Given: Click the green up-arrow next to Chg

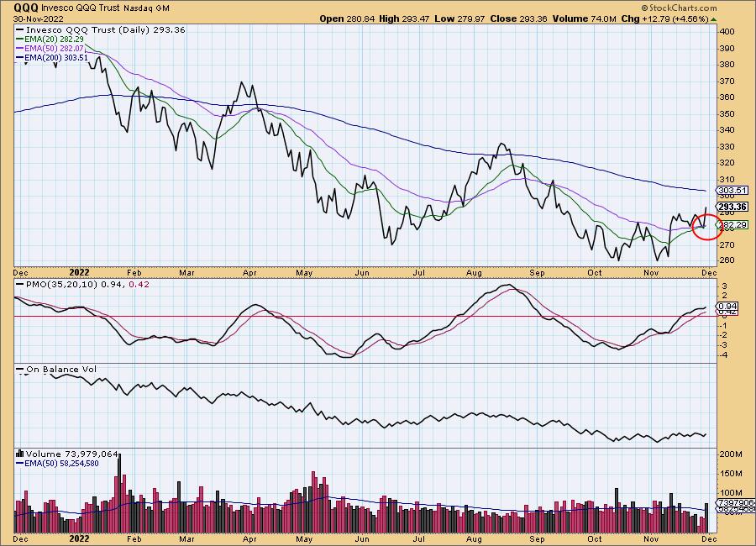Looking at the screenshot, I should pos(713,19).
